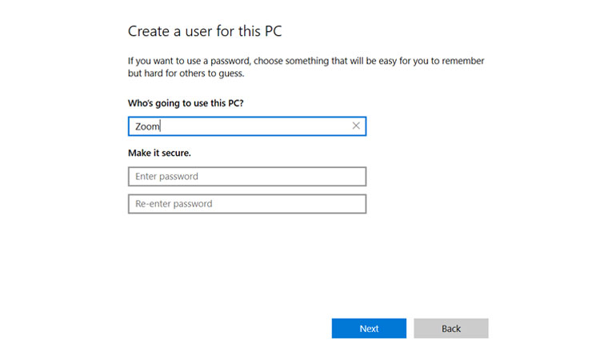This screenshot has height=364, width=600.
Task: Click the "Make it secure." label
Action: coord(159,152)
